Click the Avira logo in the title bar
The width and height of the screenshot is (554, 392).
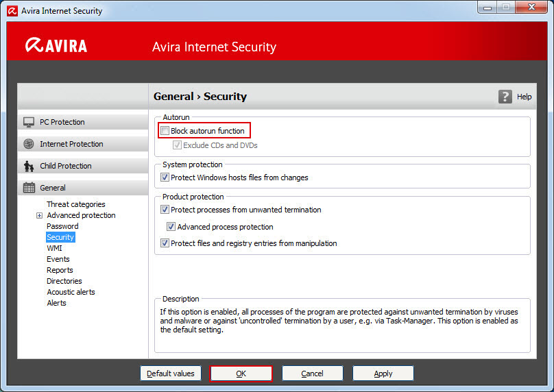12,11
